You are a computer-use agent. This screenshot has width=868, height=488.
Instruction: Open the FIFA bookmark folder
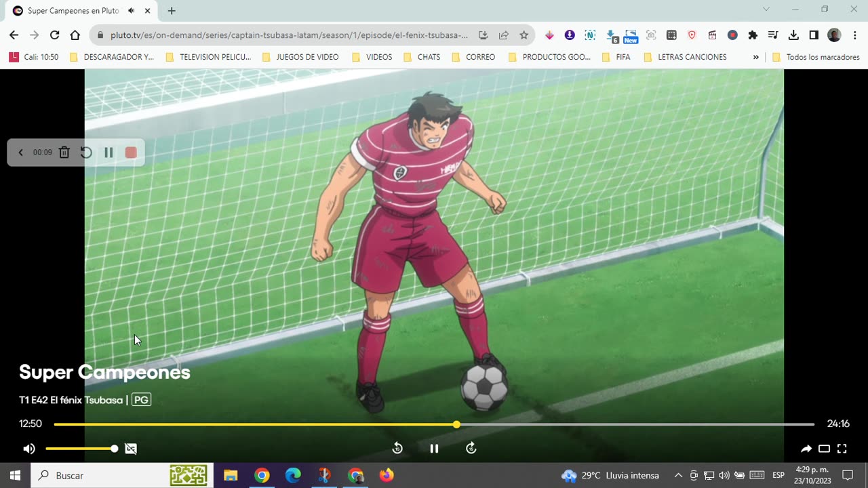pyautogui.click(x=616, y=57)
